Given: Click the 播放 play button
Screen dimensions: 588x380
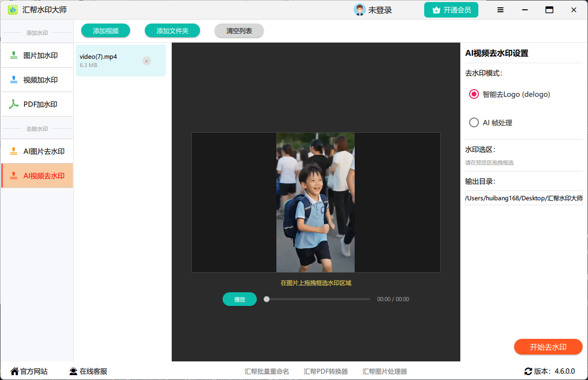Looking at the screenshot, I should pos(240,299).
